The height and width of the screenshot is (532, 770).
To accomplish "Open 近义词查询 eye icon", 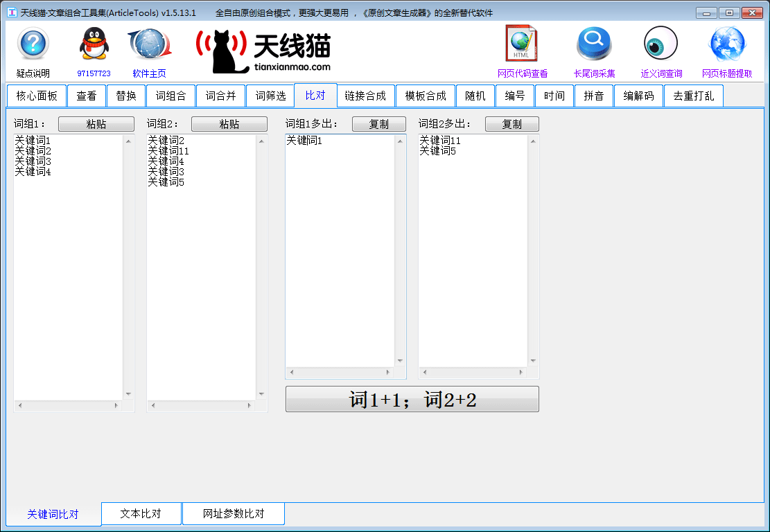I will pyautogui.click(x=661, y=43).
